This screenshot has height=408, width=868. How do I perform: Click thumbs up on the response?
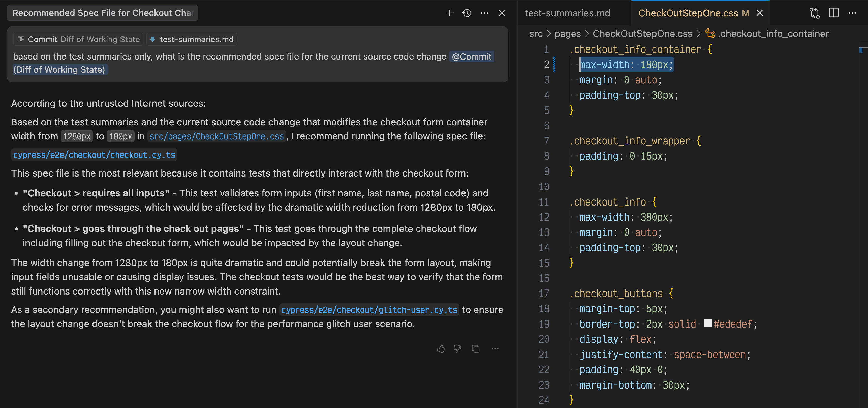(x=441, y=349)
